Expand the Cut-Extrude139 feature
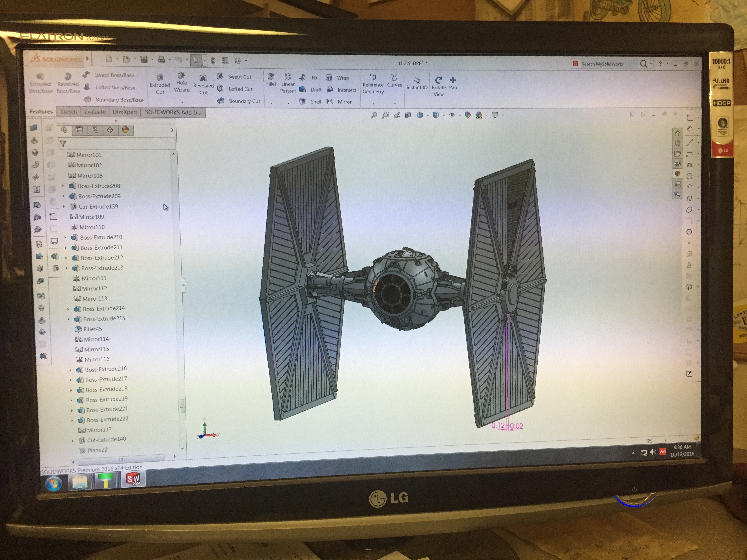Image resolution: width=747 pixels, height=560 pixels. tap(64, 206)
